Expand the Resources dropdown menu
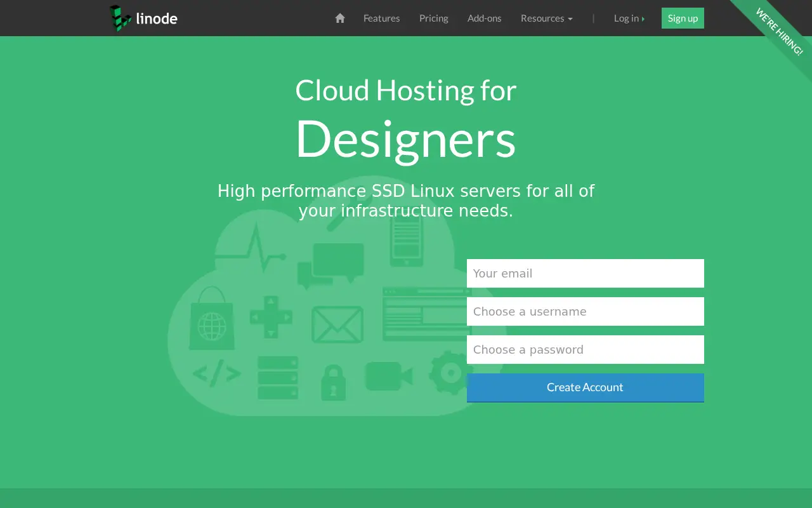 coord(546,18)
